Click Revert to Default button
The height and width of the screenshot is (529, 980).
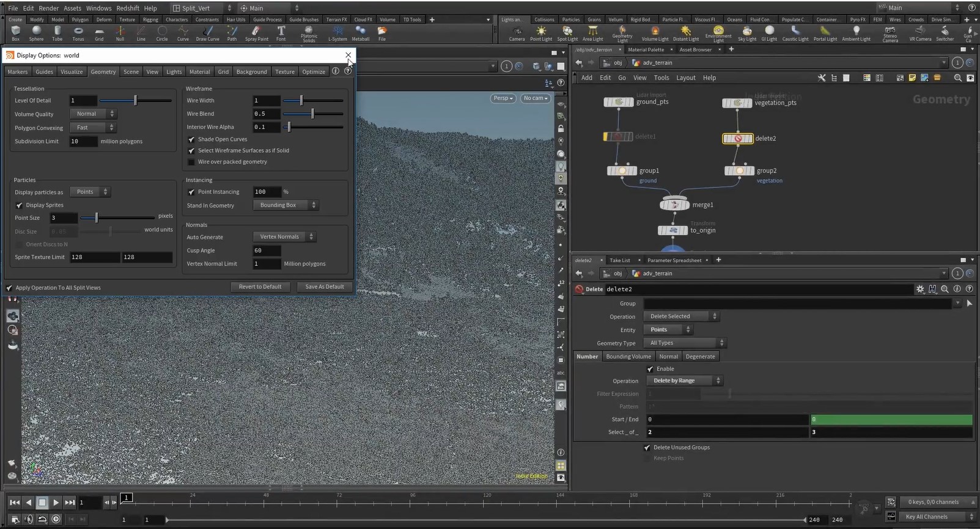[x=260, y=286]
